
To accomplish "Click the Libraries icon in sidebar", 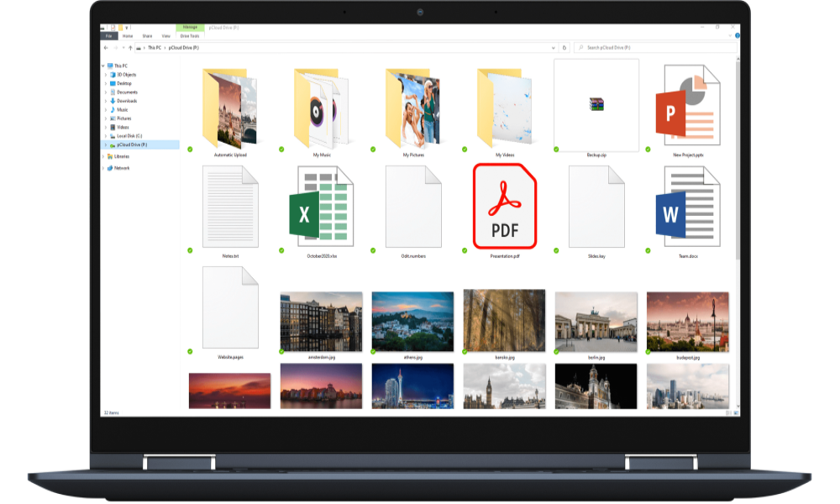I will click(110, 156).
